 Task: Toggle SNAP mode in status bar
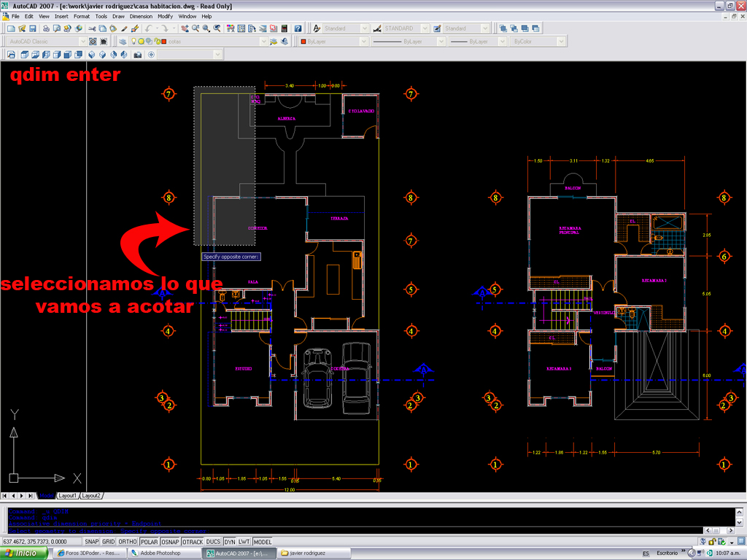pyautogui.click(x=91, y=542)
